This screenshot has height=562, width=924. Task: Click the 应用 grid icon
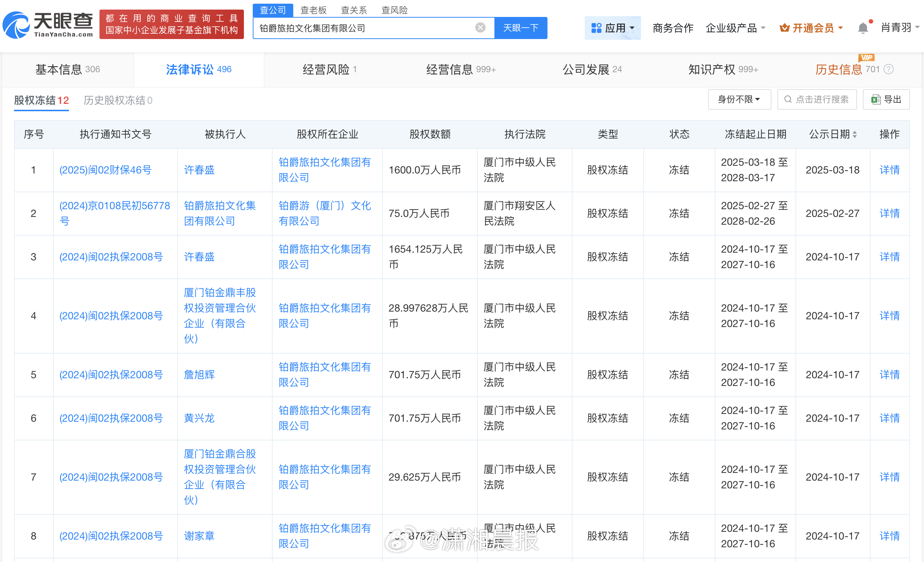coord(596,28)
